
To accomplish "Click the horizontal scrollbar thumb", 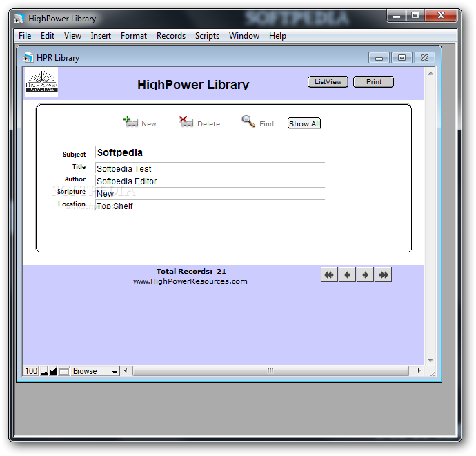I will [x=270, y=370].
